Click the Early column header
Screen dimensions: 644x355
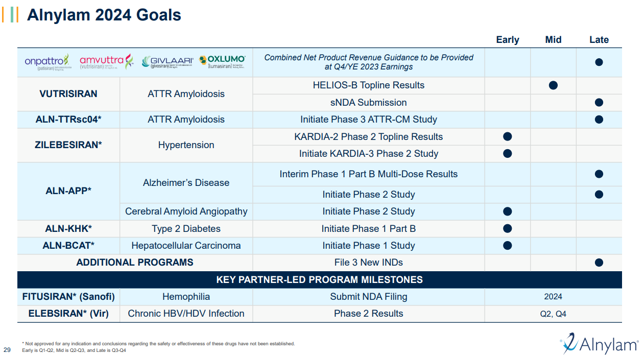[508, 40]
